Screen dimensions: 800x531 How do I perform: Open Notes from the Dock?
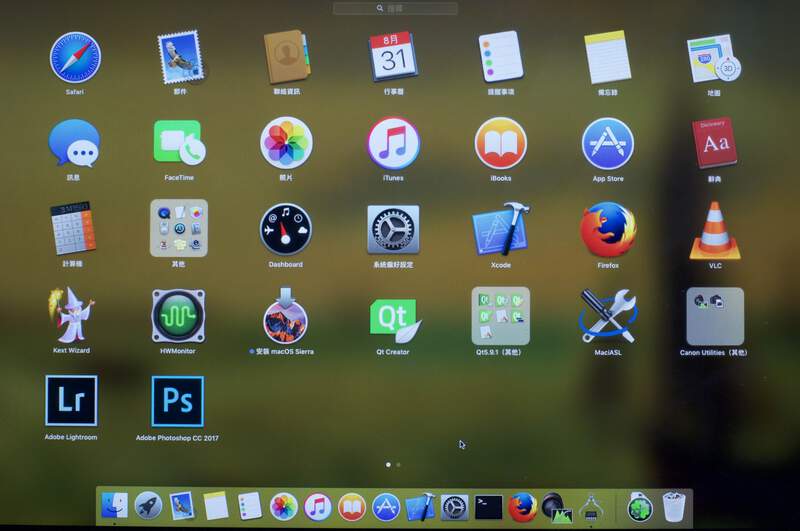point(216,507)
